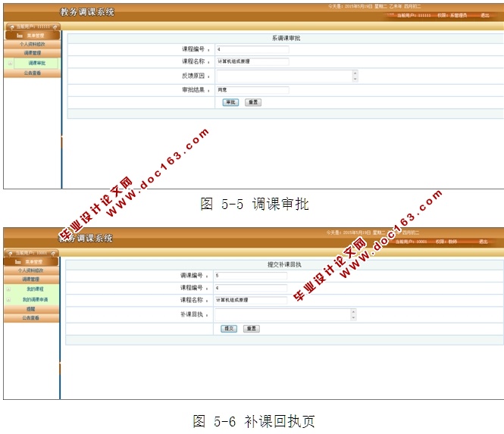Open 公告查看 in the admin sidebar
504x434 pixels.
pyautogui.click(x=32, y=73)
